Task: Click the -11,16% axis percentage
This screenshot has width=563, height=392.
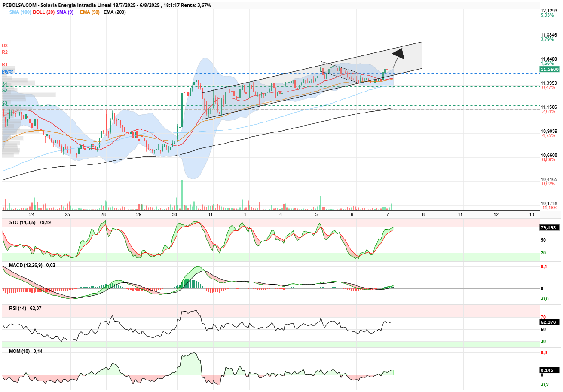Action: 549,208
